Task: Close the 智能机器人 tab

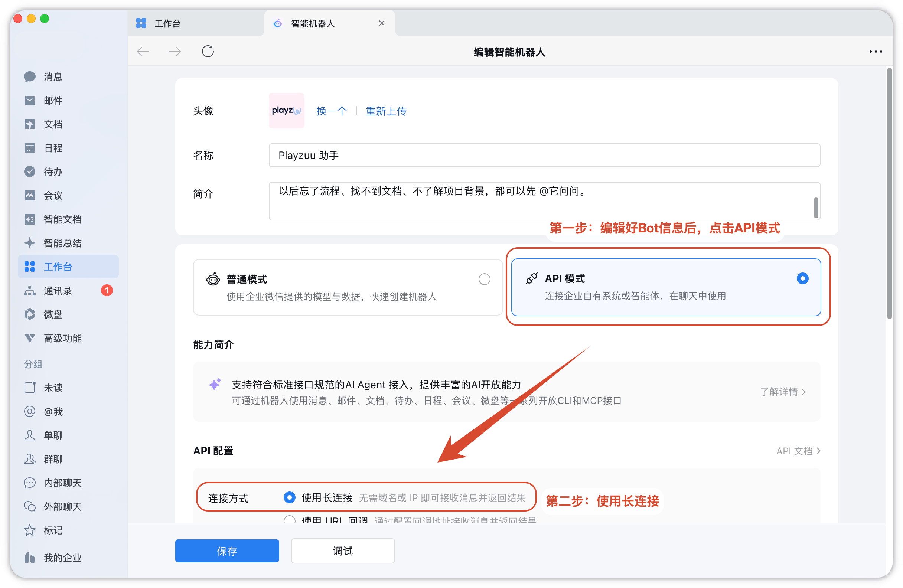Action: 382,23
